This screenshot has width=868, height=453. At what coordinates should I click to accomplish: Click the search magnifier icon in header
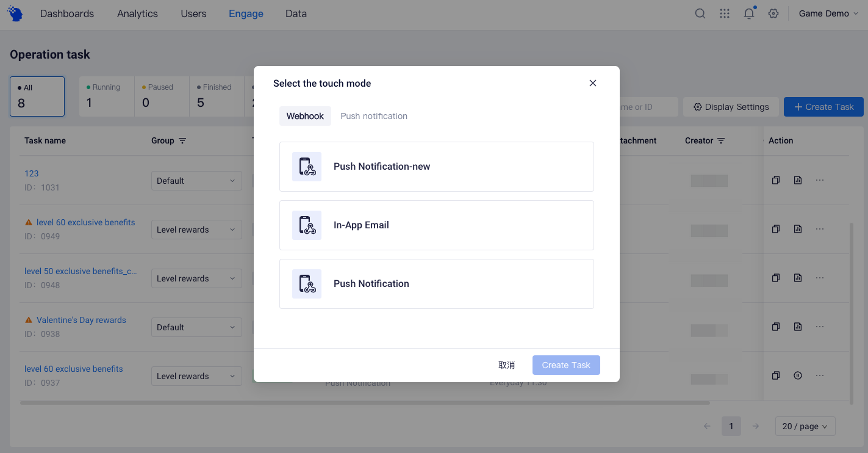pos(700,13)
